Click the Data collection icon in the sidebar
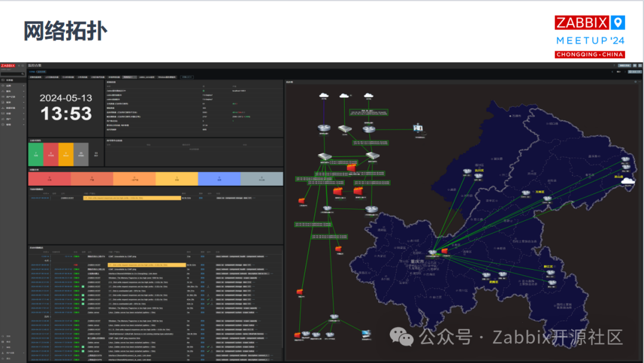Viewport: 644px width, 363px height. [x=3, y=107]
